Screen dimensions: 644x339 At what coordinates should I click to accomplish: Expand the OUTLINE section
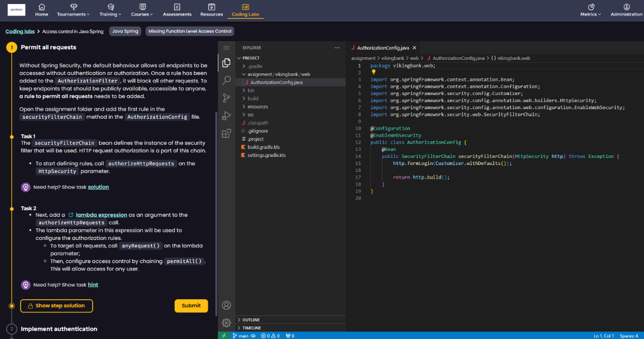pyautogui.click(x=251, y=320)
